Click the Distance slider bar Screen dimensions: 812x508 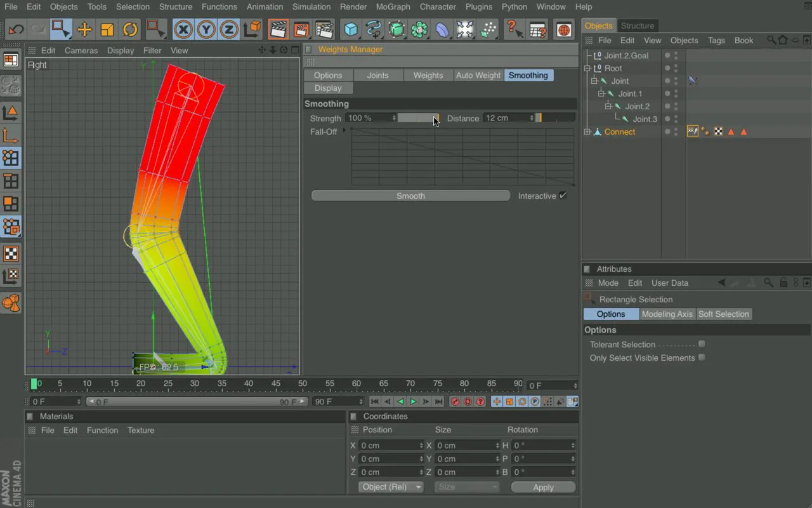556,118
